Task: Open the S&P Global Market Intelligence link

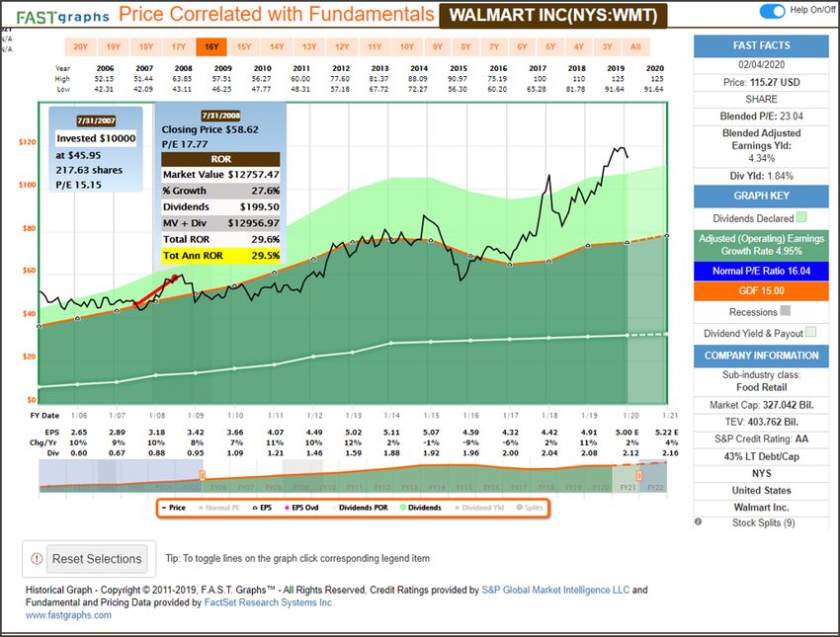Action: 553,590
